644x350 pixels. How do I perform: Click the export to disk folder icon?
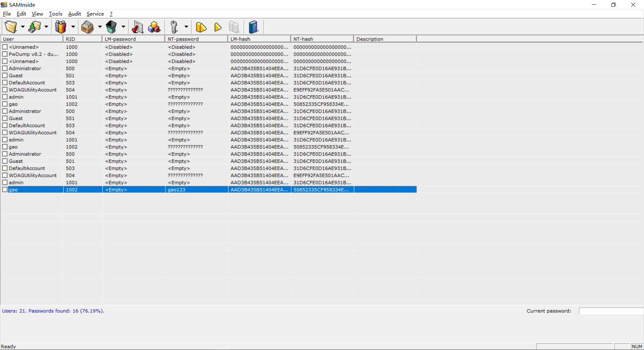pyautogui.click(x=35, y=27)
